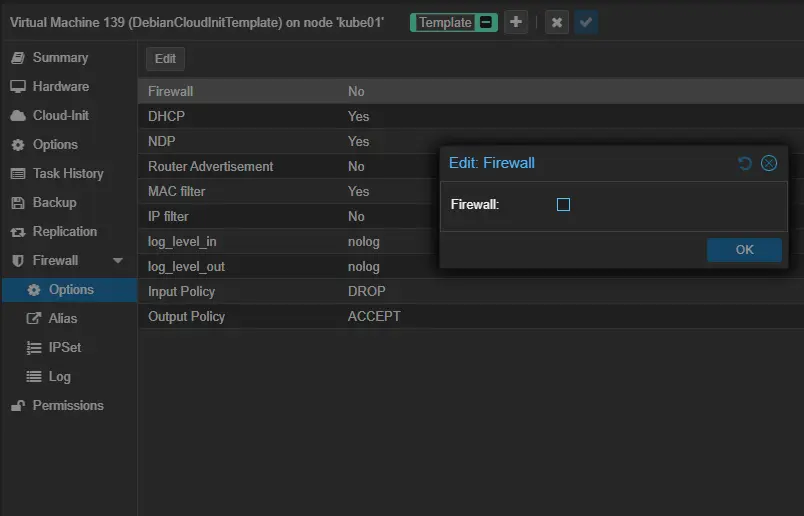Enable the Firewall checkbox

click(563, 205)
